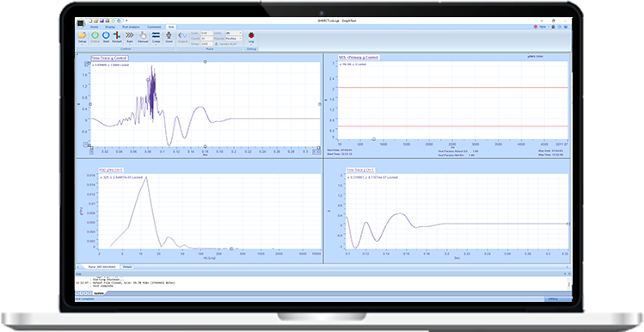
Task: Click the log panel vertical scrollbar
Action: 569,284
